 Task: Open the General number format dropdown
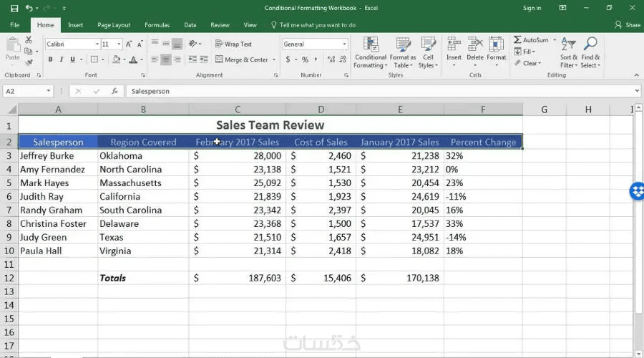[344, 44]
